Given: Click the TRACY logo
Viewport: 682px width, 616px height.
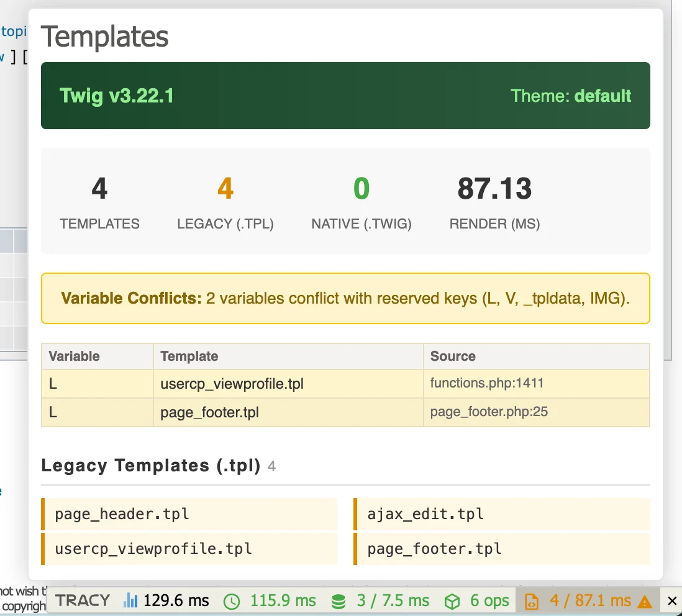Looking at the screenshot, I should [83, 600].
